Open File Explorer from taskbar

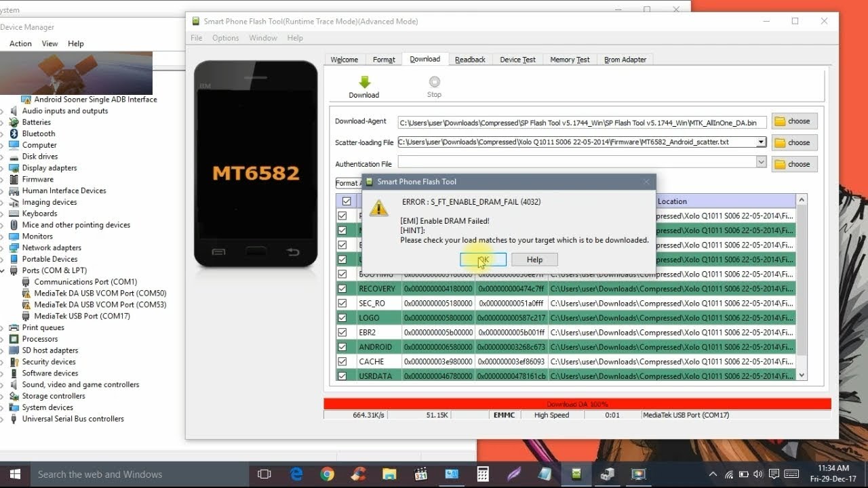click(389, 474)
